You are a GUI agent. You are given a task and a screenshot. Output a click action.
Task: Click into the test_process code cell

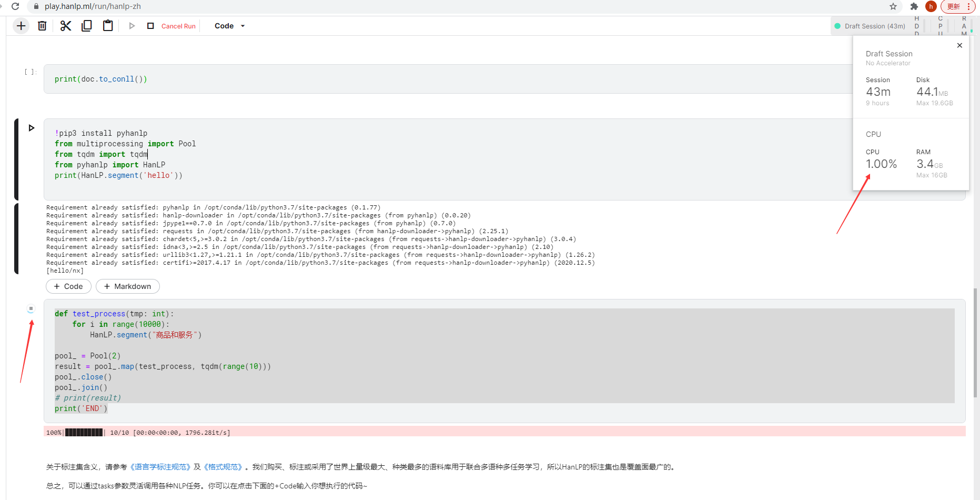(504, 361)
